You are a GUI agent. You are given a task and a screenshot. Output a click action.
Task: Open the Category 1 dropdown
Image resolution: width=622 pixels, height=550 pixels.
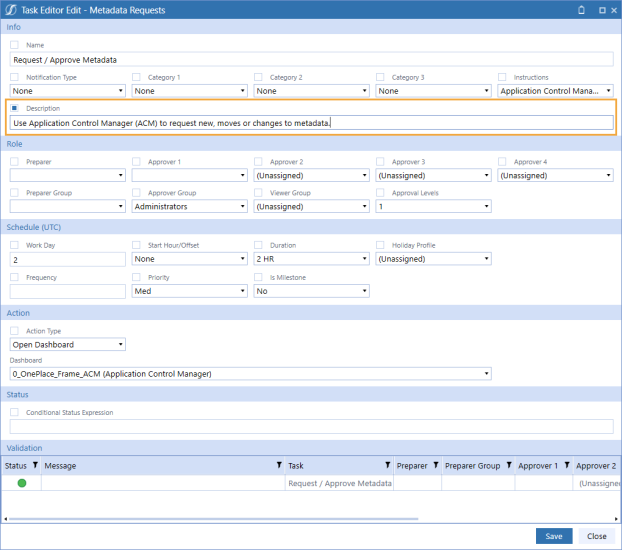tap(190, 91)
